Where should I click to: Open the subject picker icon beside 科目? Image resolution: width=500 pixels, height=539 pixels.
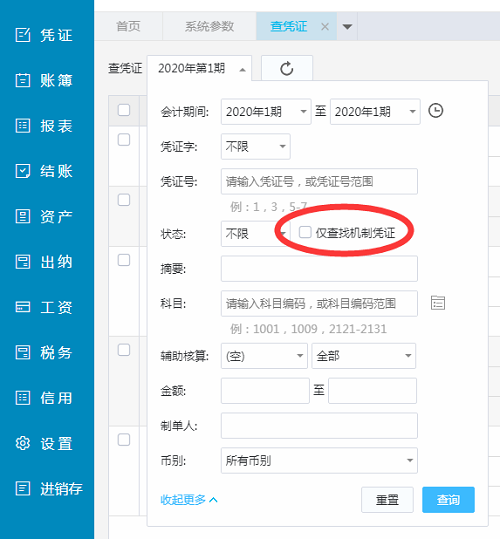tap(438, 303)
